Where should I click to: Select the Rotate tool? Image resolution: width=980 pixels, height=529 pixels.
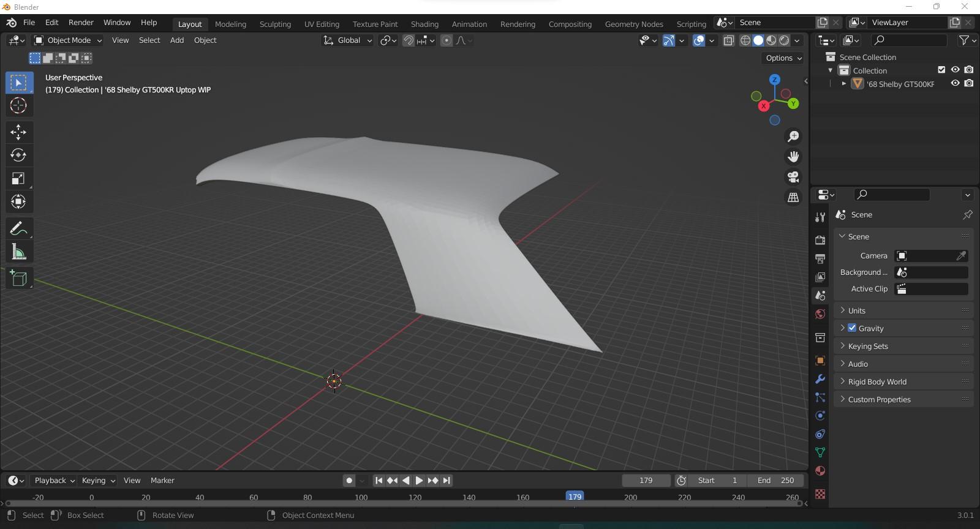[19, 155]
